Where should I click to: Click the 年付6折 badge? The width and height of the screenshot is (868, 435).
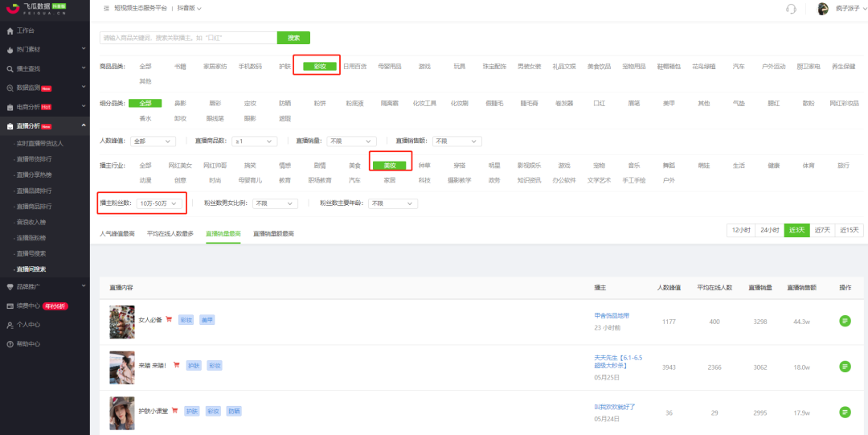point(55,306)
